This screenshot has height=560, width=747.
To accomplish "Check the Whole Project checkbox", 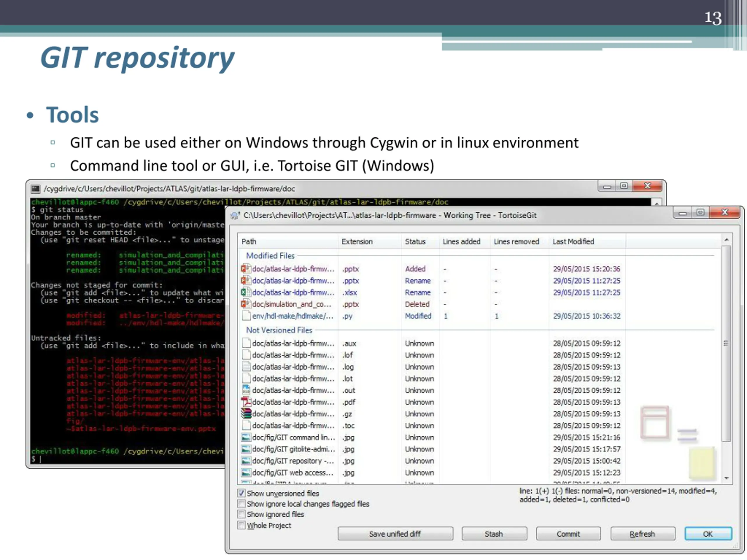I will click(x=241, y=525).
